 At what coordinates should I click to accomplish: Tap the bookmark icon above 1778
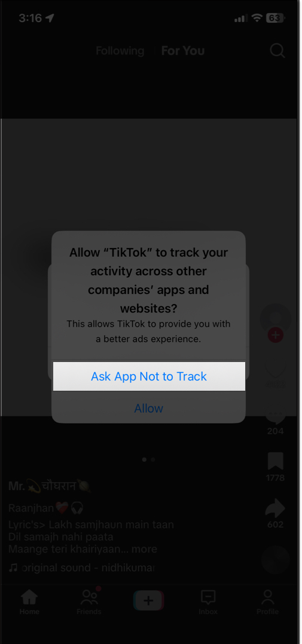pos(275,461)
